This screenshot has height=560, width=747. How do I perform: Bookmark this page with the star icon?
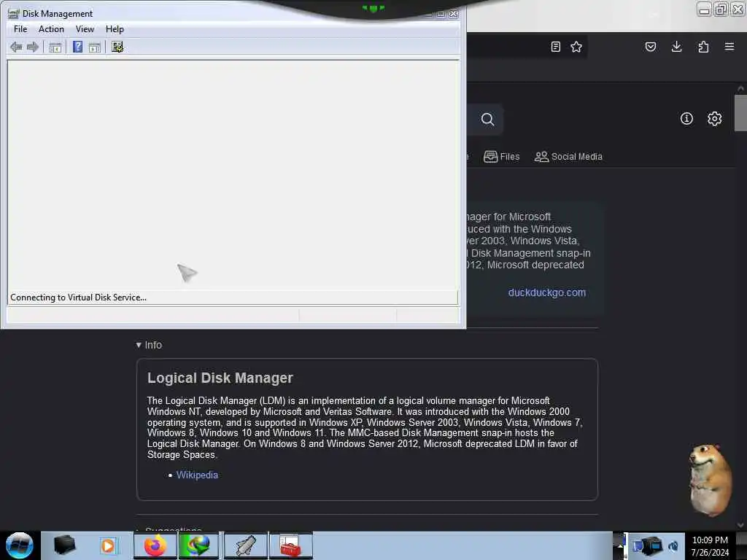click(576, 47)
